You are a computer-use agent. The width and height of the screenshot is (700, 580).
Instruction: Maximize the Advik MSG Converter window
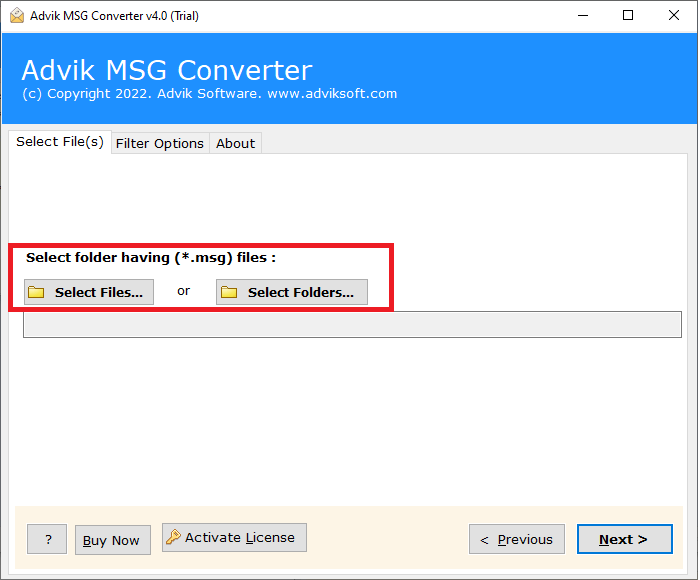[628, 16]
